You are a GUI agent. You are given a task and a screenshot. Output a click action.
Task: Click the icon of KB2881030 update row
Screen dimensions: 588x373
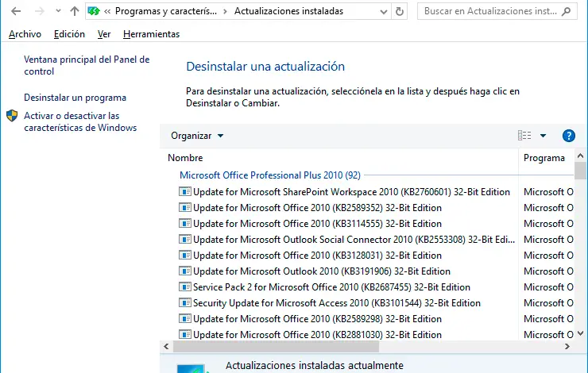pyautogui.click(x=185, y=334)
